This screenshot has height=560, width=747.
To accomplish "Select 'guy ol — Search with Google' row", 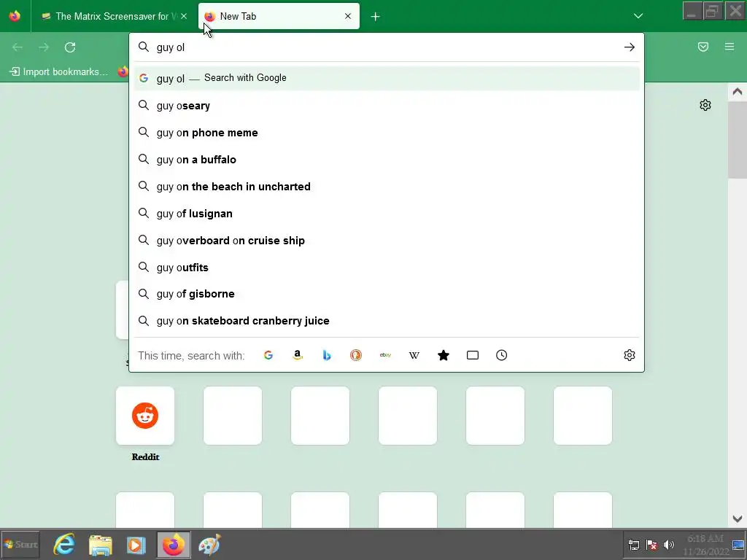I will (387, 78).
